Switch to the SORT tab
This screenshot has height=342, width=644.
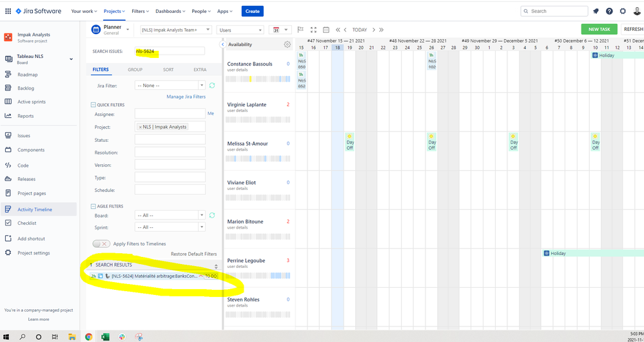pyautogui.click(x=168, y=70)
